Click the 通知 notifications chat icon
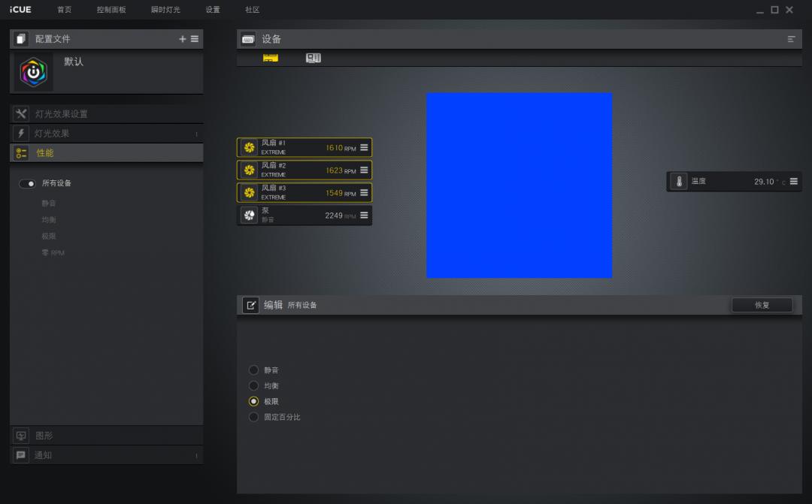The height and width of the screenshot is (504, 812). pos(21,455)
